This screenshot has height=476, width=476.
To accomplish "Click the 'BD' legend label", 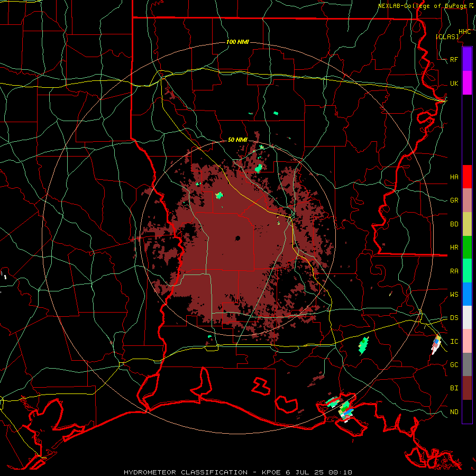I will point(454,224).
